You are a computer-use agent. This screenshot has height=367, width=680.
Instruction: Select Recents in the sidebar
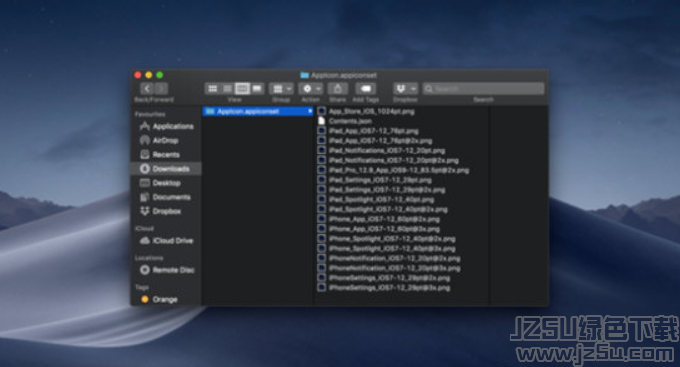(x=160, y=154)
